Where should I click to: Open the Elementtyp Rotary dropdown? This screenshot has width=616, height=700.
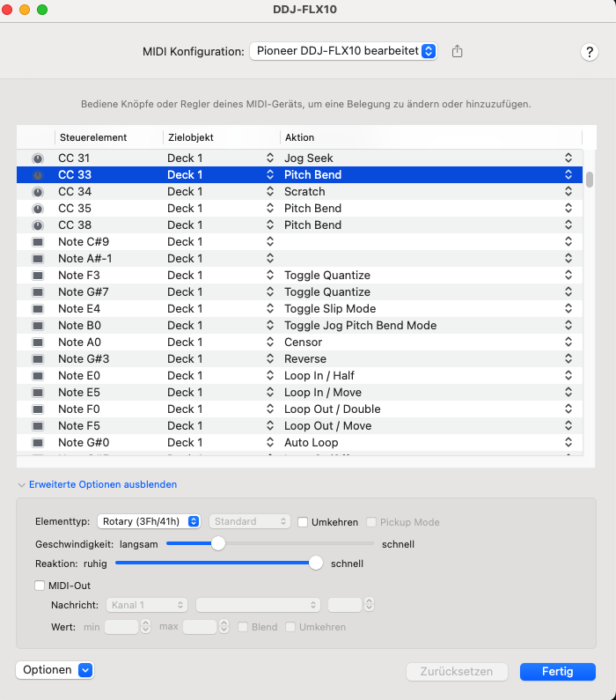[x=149, y=522]
